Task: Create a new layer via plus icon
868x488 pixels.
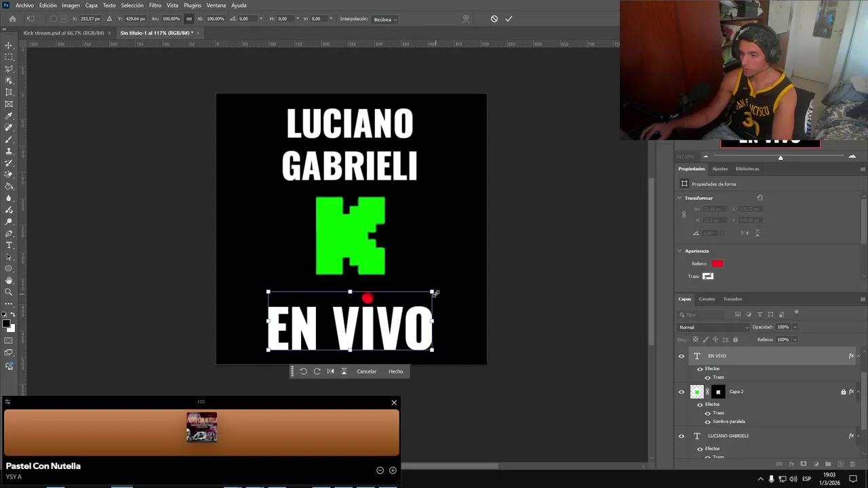Action: tap(840, 464)
